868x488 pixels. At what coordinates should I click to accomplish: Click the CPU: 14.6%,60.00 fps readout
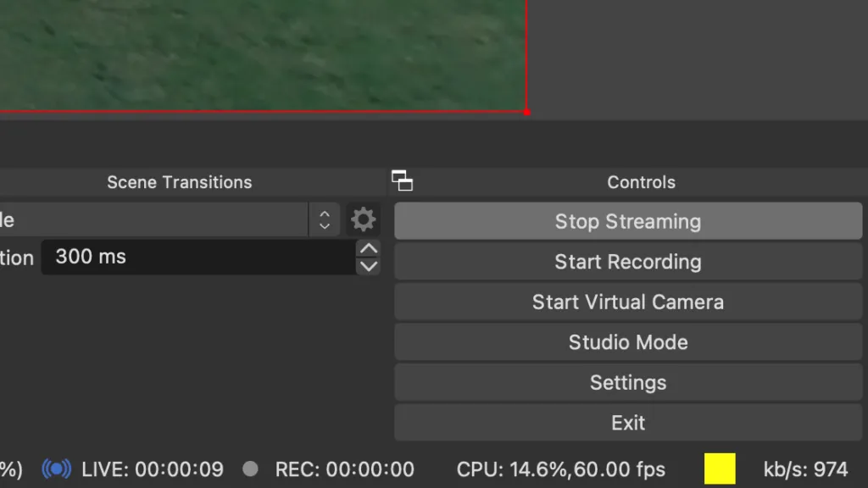click(x=561, y=469)
